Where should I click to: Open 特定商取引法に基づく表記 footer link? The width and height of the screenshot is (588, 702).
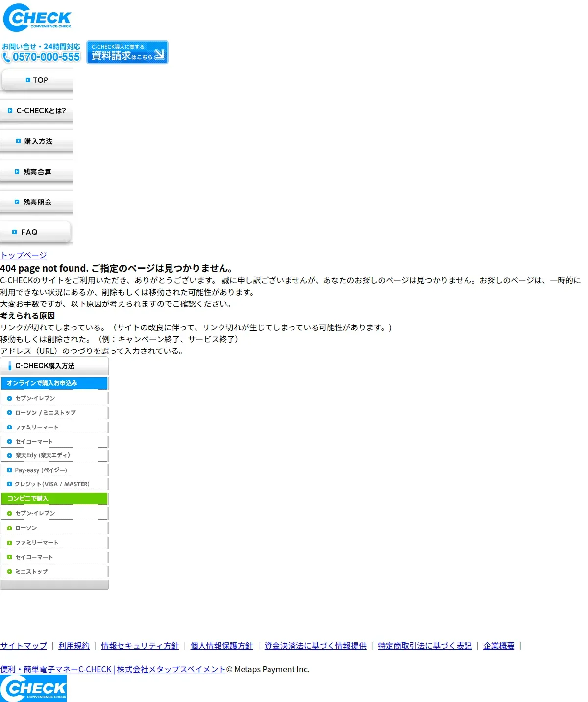point(425,646)
